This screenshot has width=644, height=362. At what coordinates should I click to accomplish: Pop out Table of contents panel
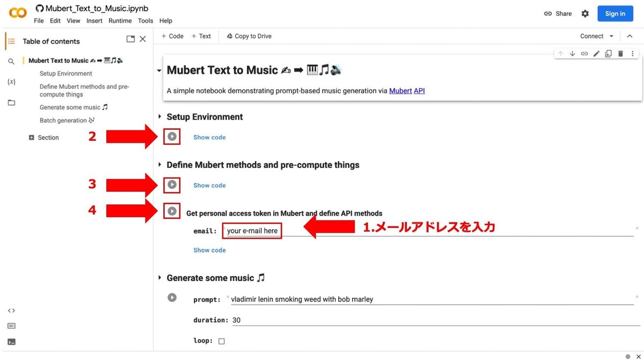pos(130,39)
